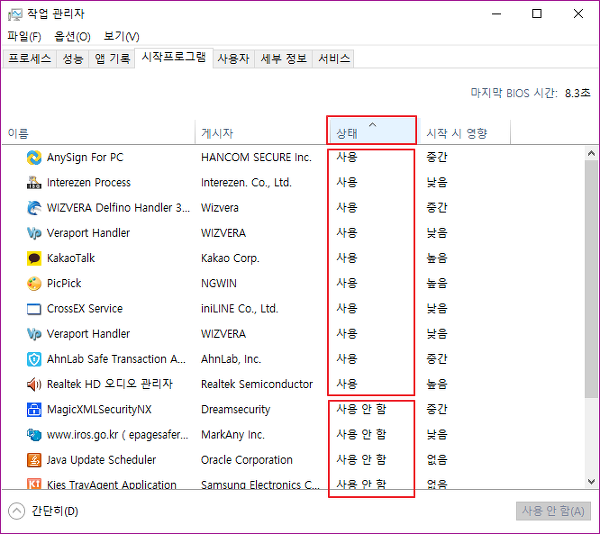This screenshot has height=534, width=600.
Task: Click the AnySign For PC icon
Action: tap(34, 157)
